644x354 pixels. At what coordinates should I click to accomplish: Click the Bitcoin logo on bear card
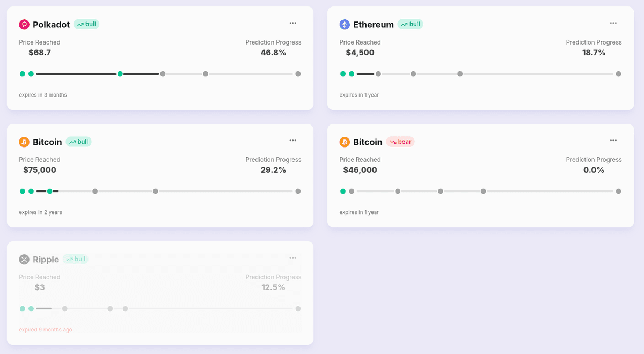pyautogui.click(x=345, y=142)
